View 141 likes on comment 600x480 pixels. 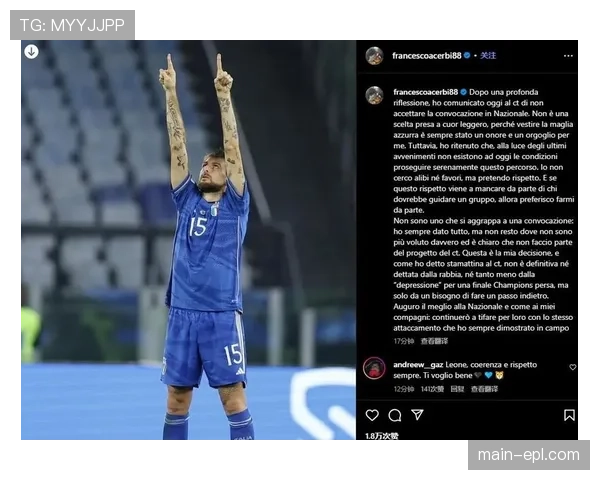(x=432, y=389)
